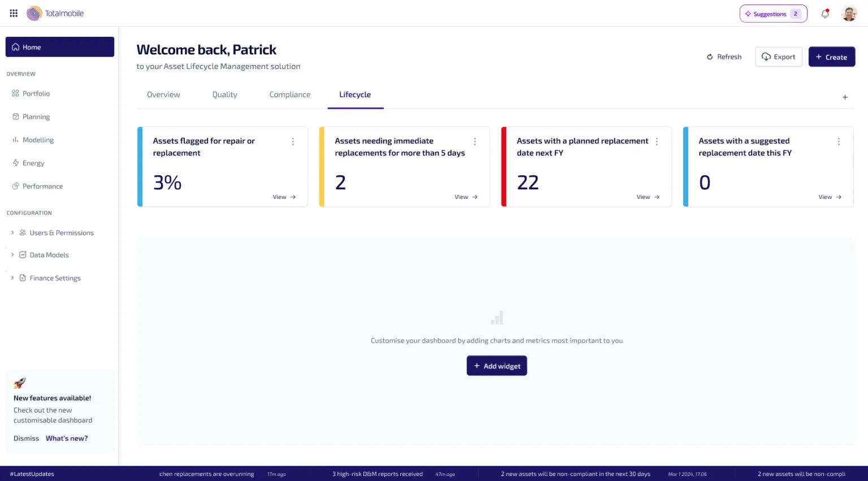View assets with planned replacement next FY

648,197
